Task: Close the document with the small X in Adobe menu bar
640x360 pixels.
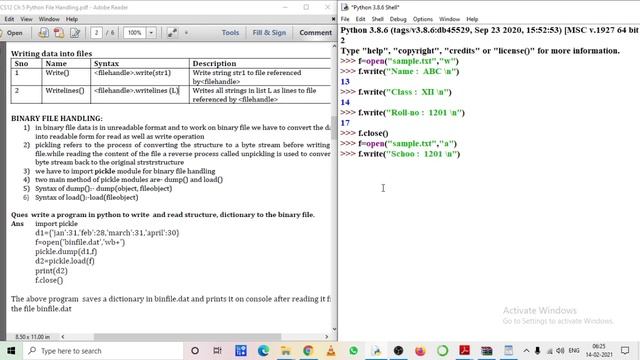Action: click(x=333, y=19)
